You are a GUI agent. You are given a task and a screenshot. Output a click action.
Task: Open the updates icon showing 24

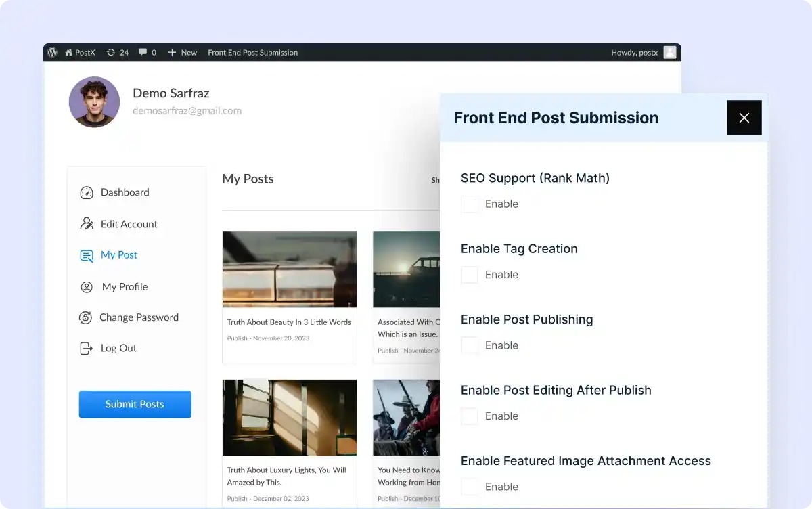(111, 52)
